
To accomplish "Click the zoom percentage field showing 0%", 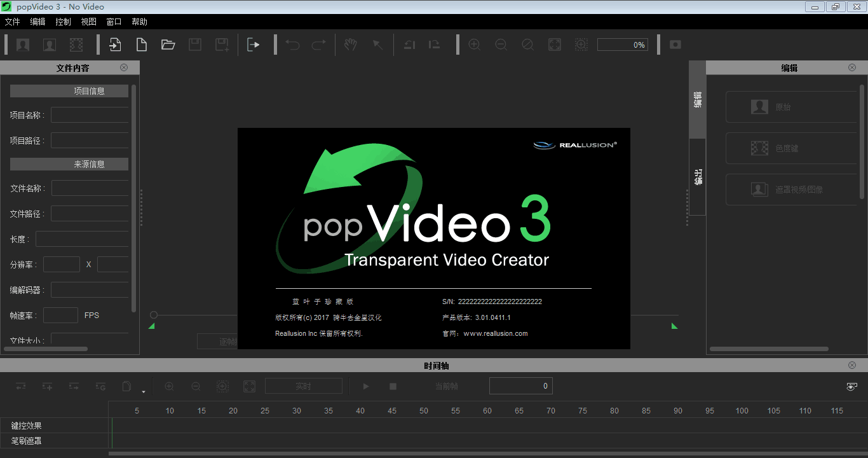I will click(x=623, y=45).
